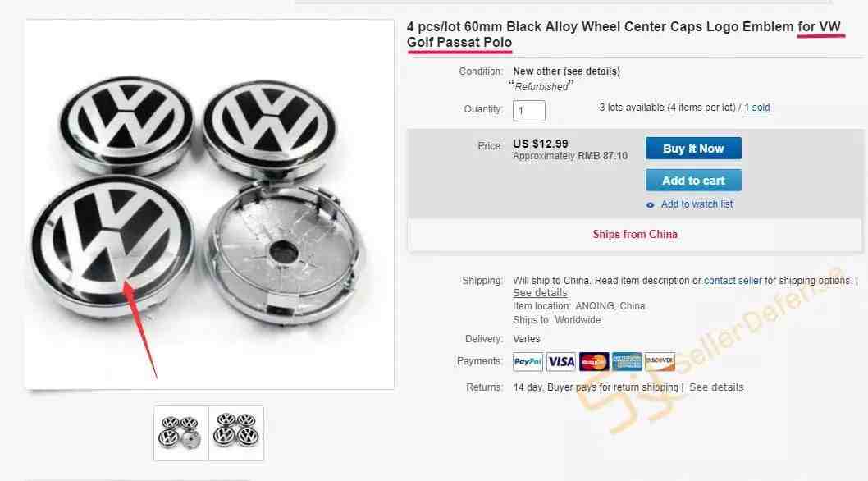This screenshot has width=868, height=481.
Task: Open See details for Returns
Action: click(716, 387)
